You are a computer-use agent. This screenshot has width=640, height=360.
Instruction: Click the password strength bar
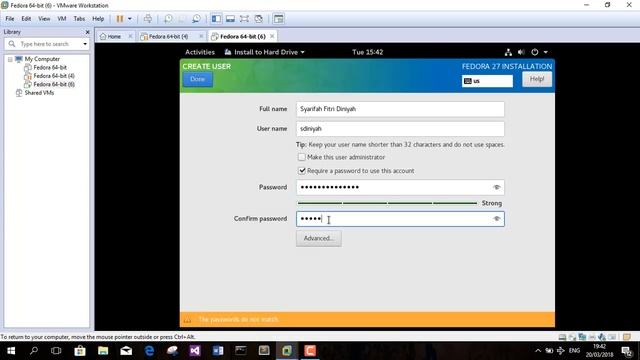[387, 203]
